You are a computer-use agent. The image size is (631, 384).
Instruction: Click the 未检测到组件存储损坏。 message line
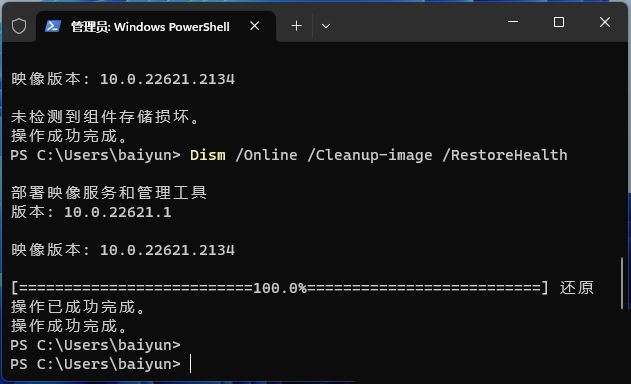105,117
